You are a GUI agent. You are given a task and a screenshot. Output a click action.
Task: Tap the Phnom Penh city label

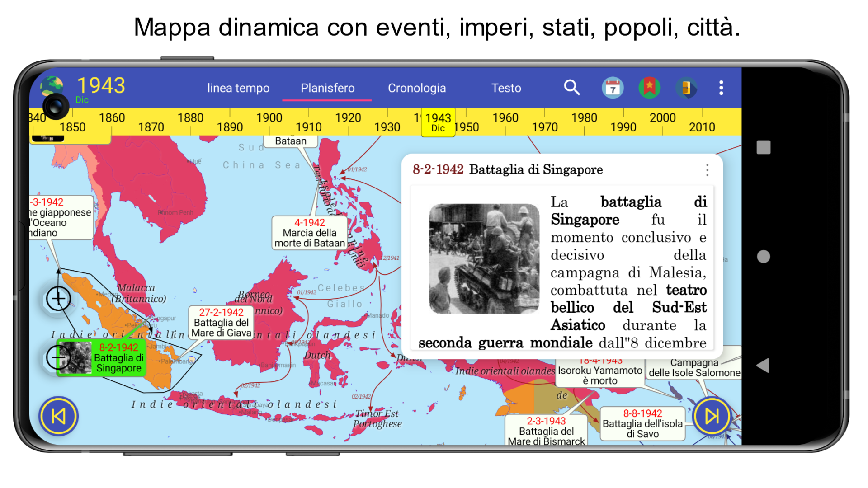click(175, 212)
